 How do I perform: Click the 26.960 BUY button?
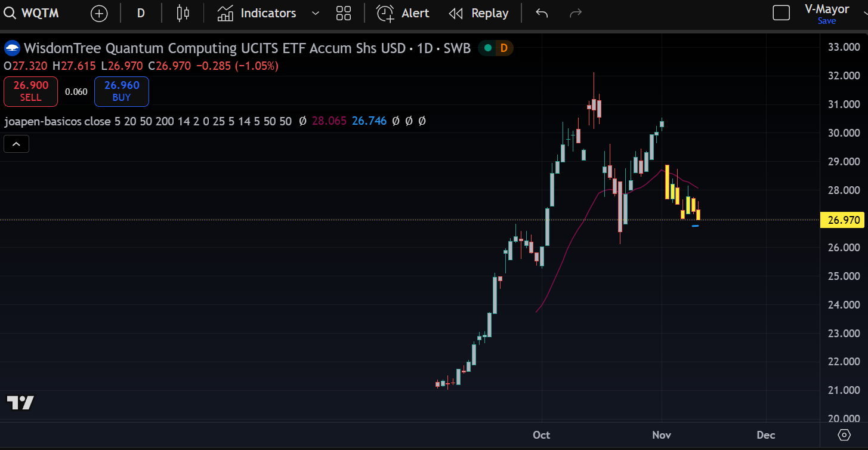point(122,91)
